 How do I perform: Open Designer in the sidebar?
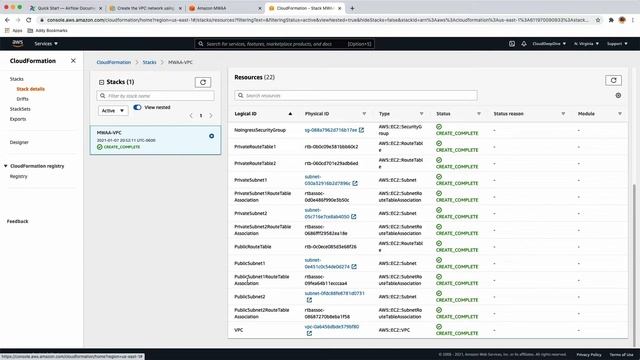click(19, 142)
